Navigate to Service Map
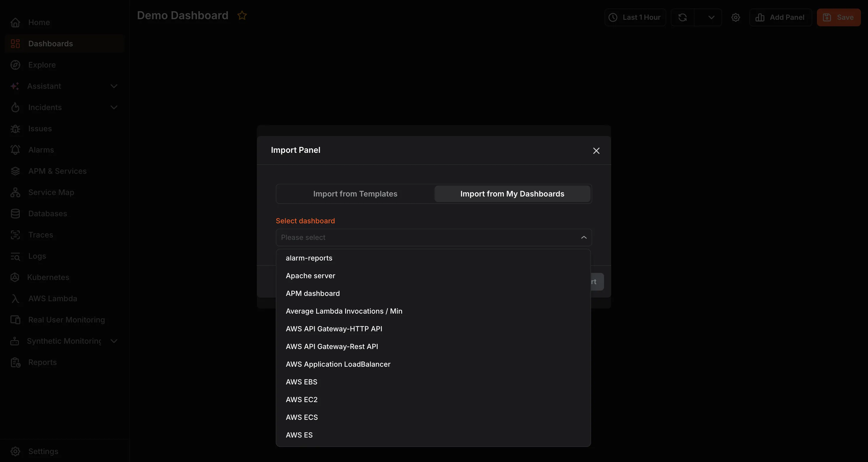Viewport: 868px width, 462px height. pos(65,192)
